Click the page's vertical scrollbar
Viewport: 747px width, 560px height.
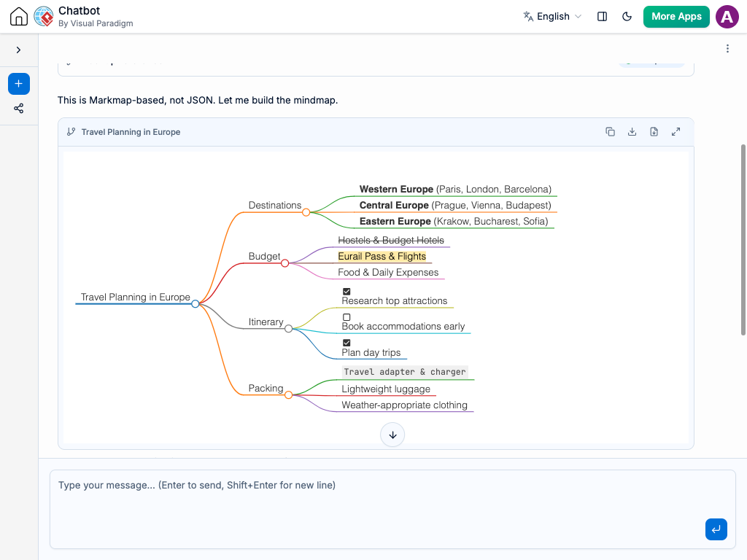tap(743, 239)
